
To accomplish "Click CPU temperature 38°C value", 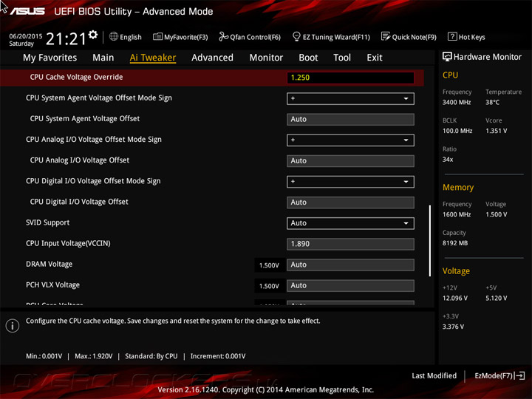I will click(492, 102).
